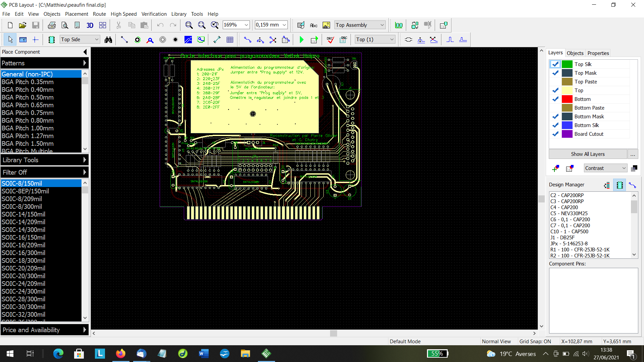Viewport: 644px width, 362px height.
Task: Click the Print icon in toolbar
Action: 52,25
